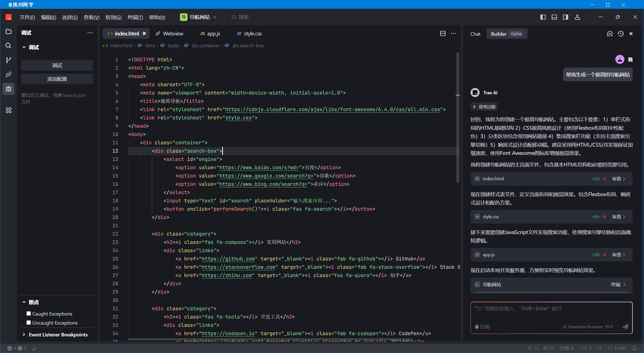Open chat history clock icon
Screen dimensions: 644x353
(x=621, y=34)
